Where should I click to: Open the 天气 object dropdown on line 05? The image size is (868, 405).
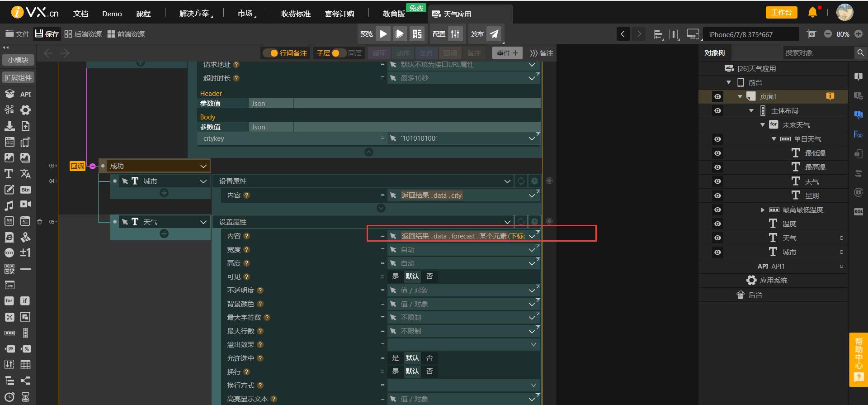tap(203, 222)
